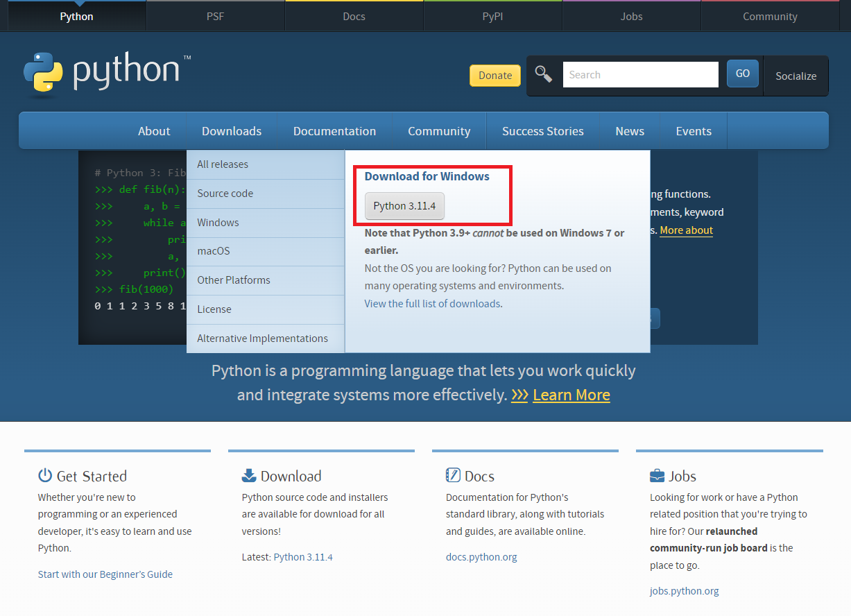Screen dimensions: 851x616
Task: Open the Get Started heading link
Action: (x=92, y=476)
